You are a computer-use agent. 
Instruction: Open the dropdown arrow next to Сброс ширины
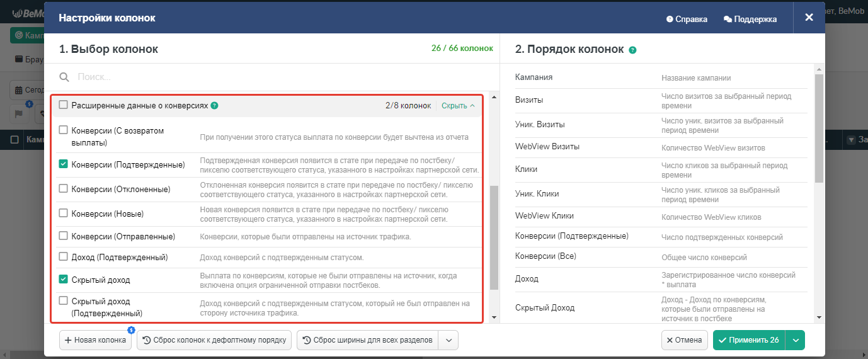click(448, 340)
